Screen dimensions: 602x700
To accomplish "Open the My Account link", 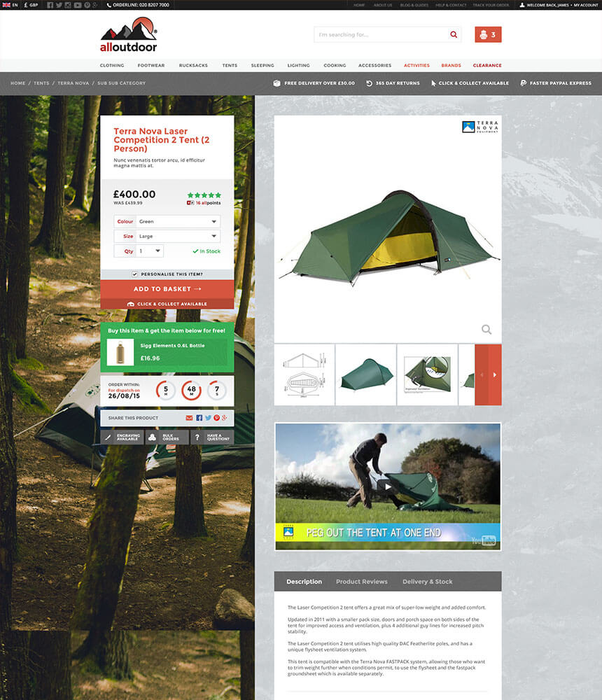I will pos(585,5).
